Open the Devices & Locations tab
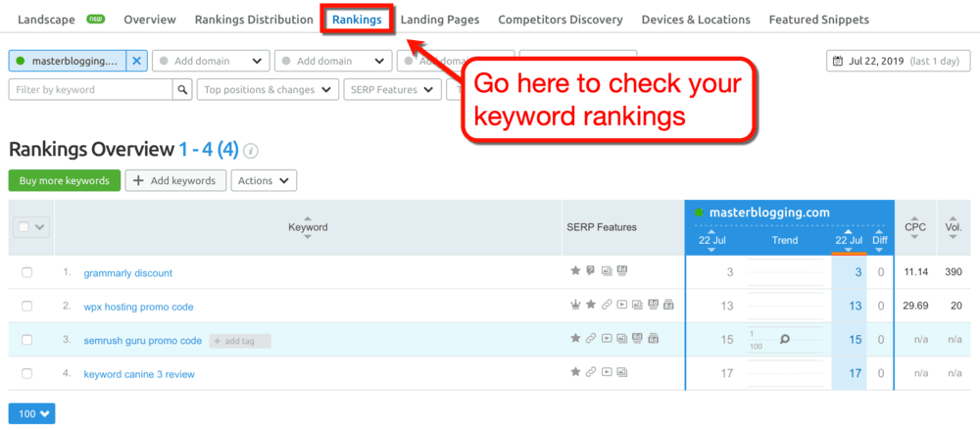Image resolution: width=980 pixels, height=430 pixels. point(696,20)
